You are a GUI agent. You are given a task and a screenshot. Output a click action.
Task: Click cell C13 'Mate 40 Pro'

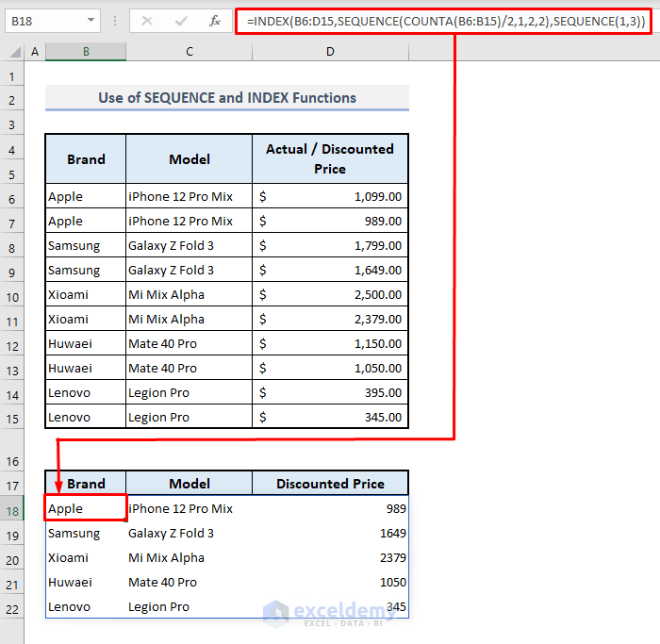[190, 368]
